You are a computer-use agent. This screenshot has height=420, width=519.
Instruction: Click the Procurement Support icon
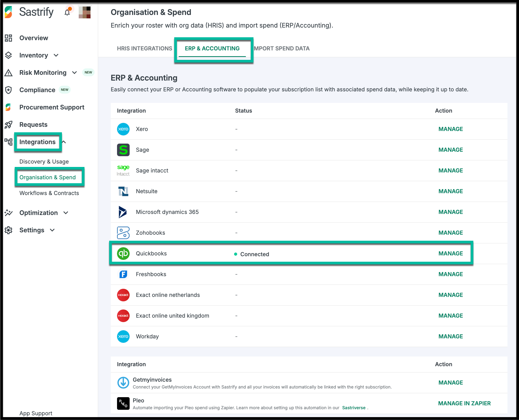click(x=8, y=107)
